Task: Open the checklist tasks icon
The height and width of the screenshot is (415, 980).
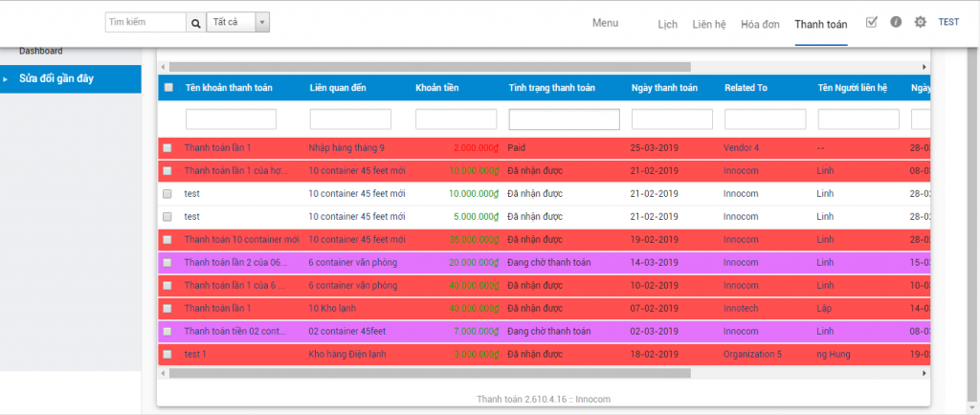Action: (872, 22)
